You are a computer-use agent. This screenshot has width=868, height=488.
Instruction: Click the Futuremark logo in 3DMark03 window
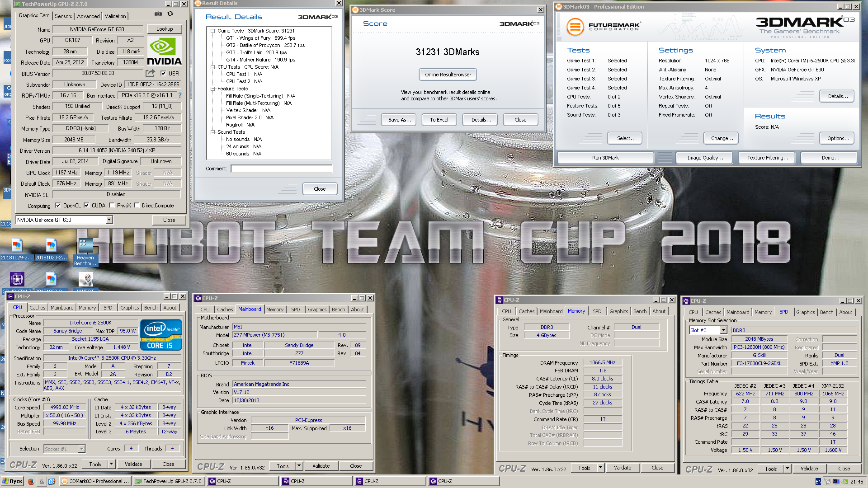point(603,27)
